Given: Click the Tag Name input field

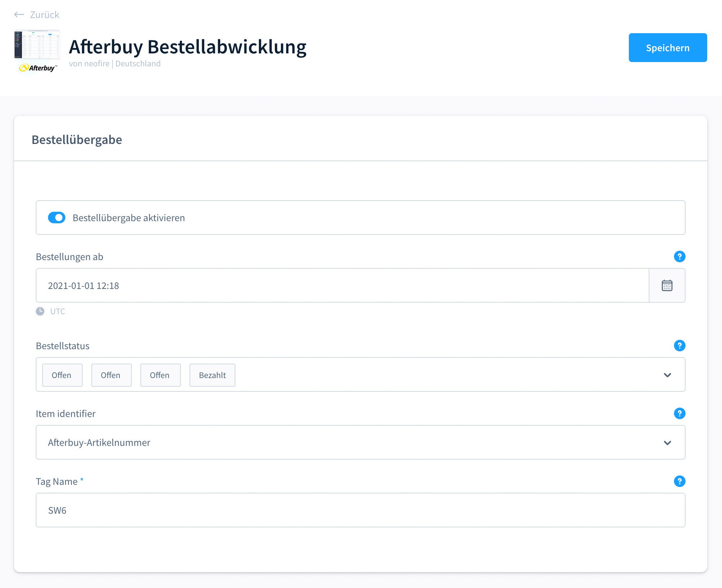Looking at the screenshot, I should click(360, 510).
